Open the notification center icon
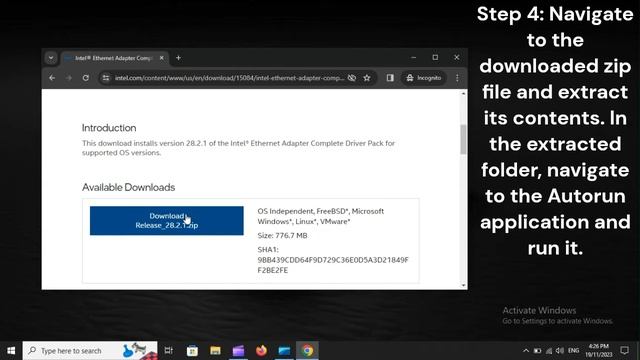The width and height of the screenshot is (640, 360). 624,351
